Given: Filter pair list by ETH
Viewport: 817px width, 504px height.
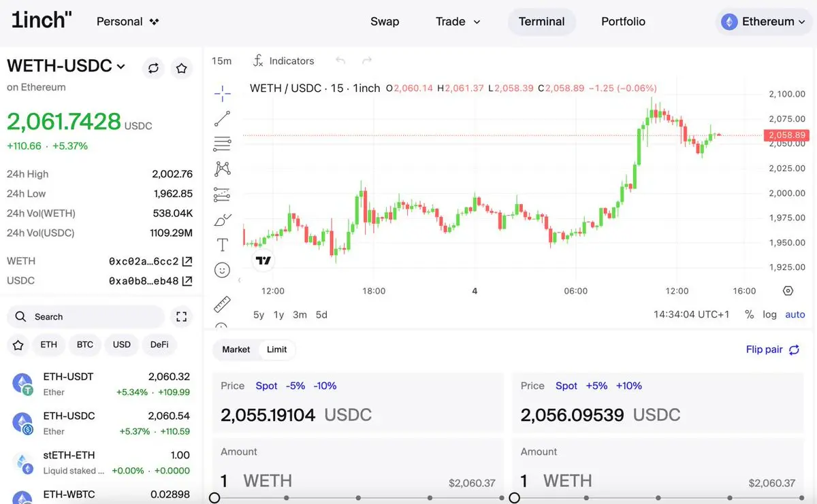Looking at the screenshot, I should pyautogui.click(x=49, y=345).
